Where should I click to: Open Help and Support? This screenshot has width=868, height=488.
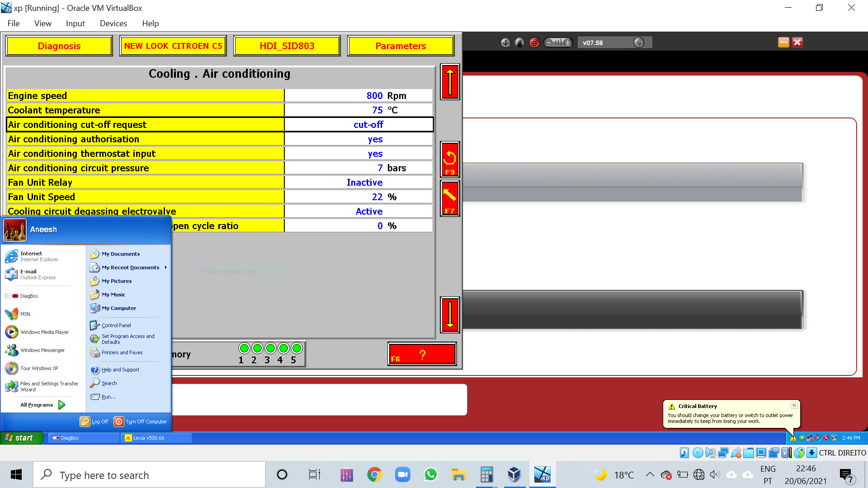tap(128, 370)
